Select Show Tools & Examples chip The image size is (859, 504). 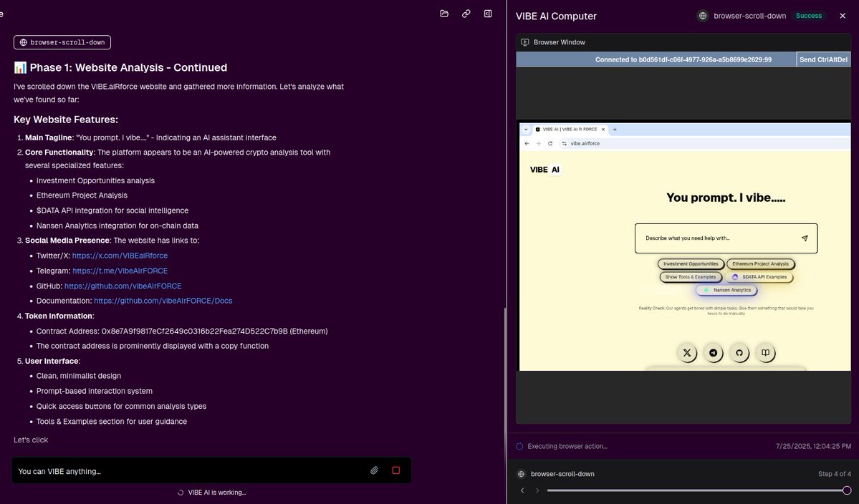coord(690,277)
